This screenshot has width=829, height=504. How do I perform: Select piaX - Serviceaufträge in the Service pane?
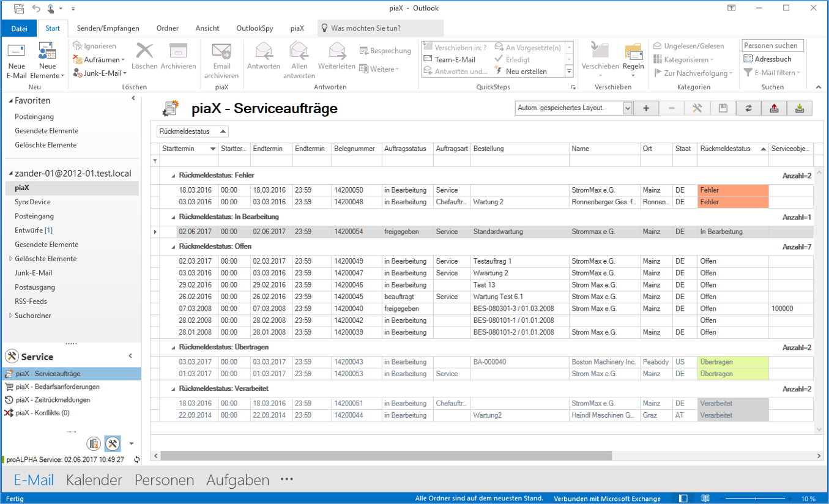pos(71,374)
